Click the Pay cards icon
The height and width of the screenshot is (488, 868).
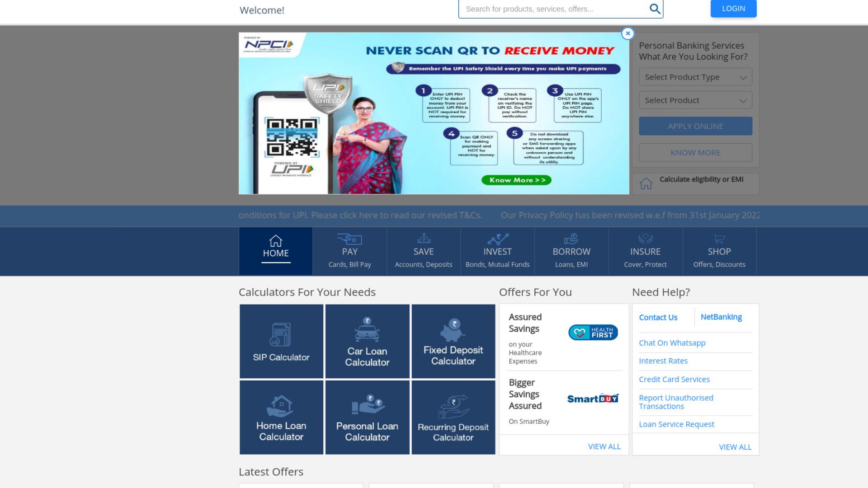pyautogui.click(x=349, y=239)
